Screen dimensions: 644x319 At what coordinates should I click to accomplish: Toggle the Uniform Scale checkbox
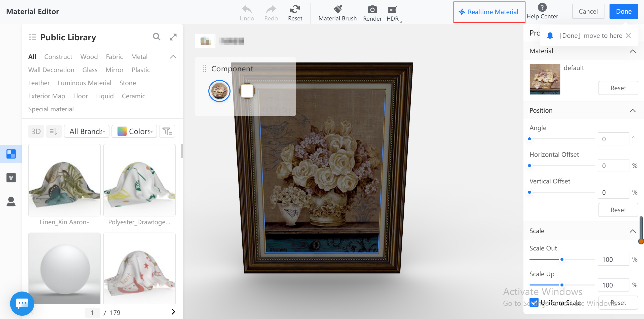534,302
